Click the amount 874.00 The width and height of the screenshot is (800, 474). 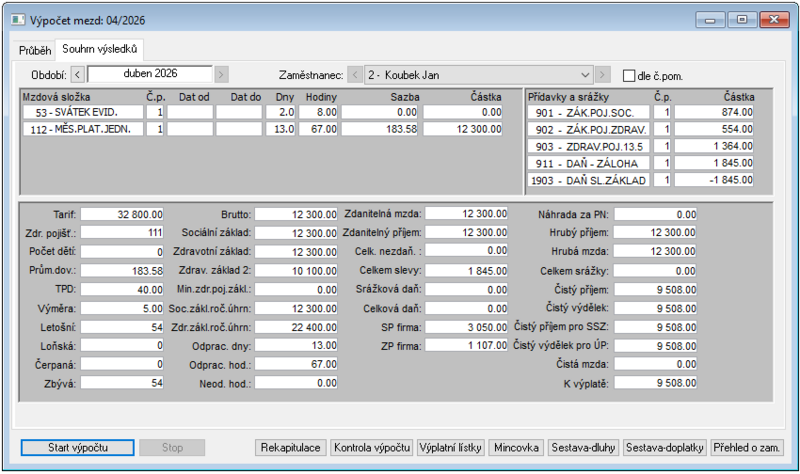click(x=714, y=112)
